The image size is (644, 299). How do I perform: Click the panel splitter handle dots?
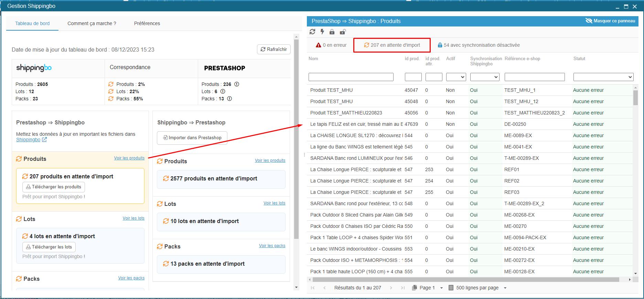(x=304, y=155)
